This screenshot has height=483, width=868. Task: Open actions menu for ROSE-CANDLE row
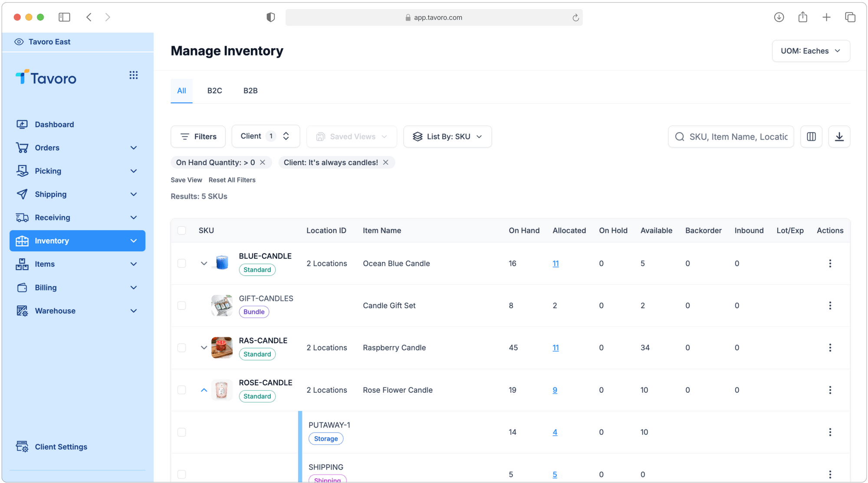830,390
